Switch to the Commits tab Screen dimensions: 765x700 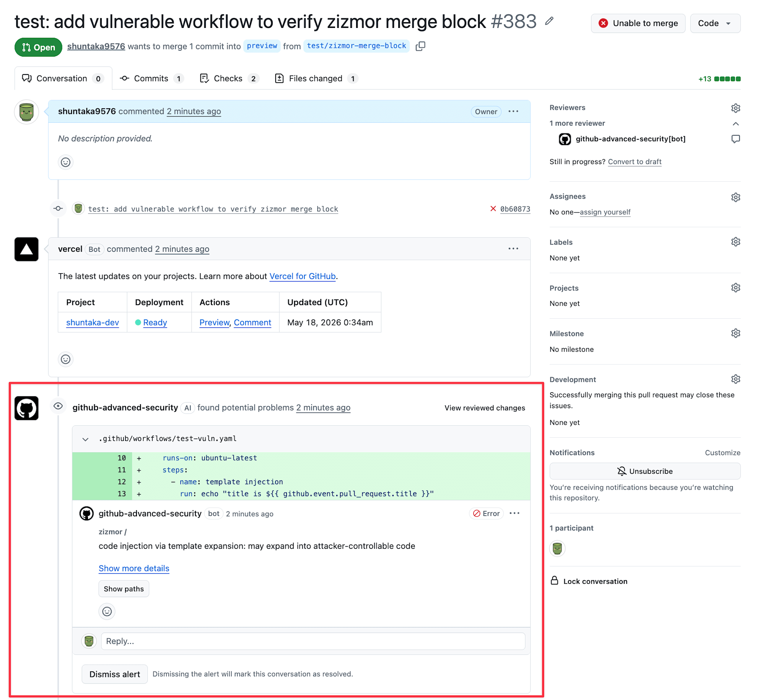(151, 78)
